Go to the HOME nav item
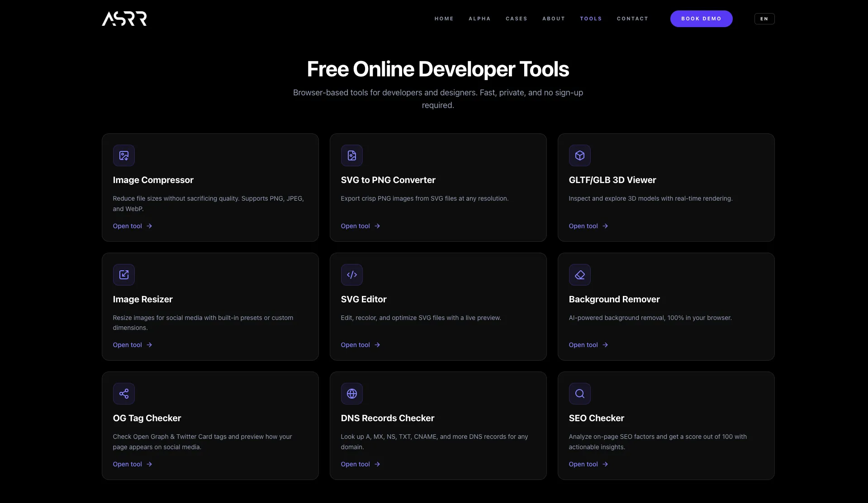Screen dimensions: 868x503 444,19
